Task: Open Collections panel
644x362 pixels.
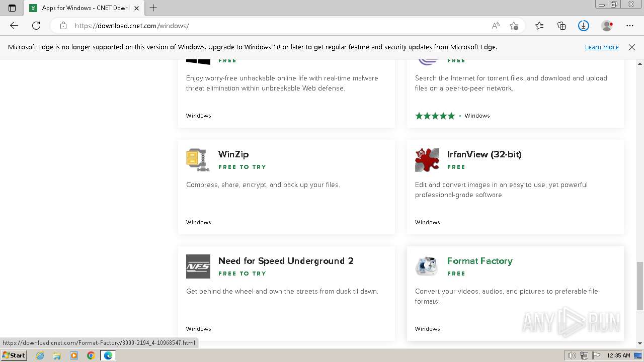Action: (561, 26)
